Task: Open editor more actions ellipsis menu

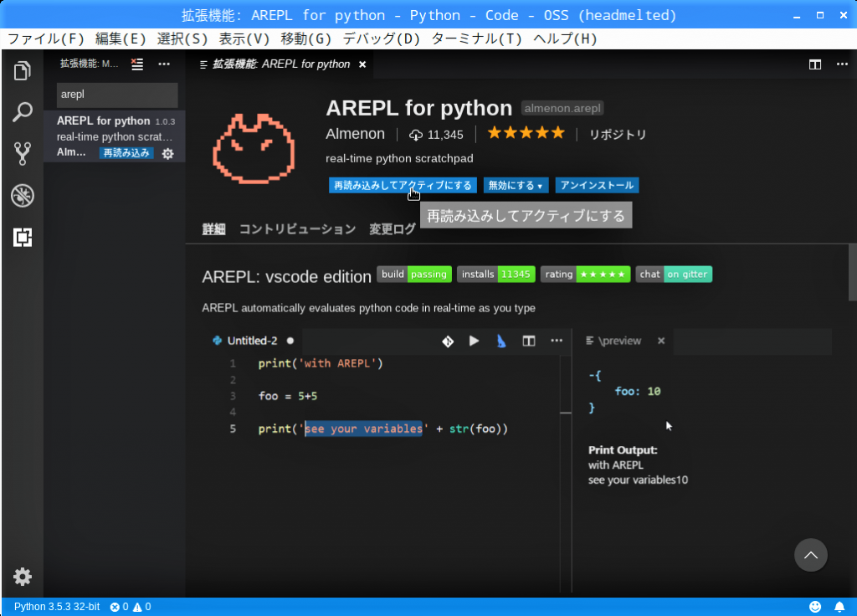Action: pos(842,64)
